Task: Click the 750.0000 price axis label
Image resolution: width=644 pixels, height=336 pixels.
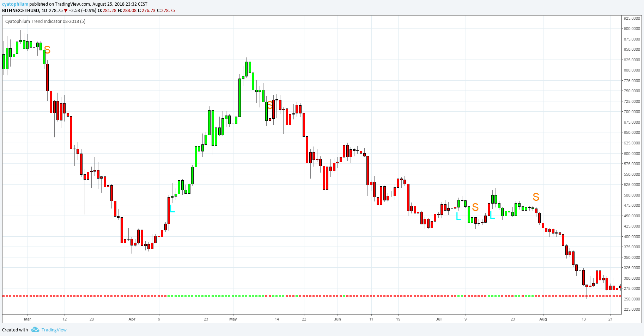Action: tap(632, 91)
